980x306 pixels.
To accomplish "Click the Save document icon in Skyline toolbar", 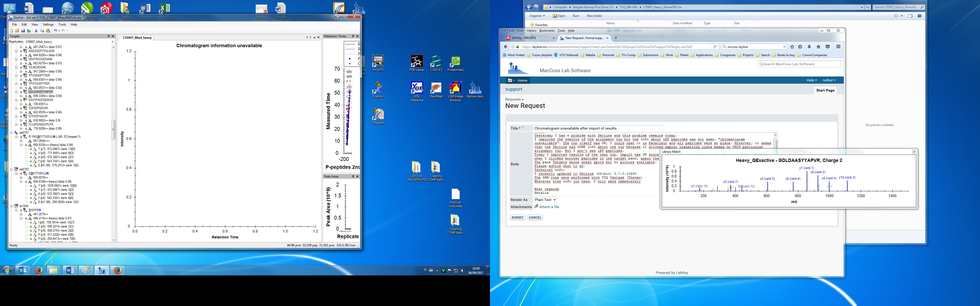I will coord(23,31).
